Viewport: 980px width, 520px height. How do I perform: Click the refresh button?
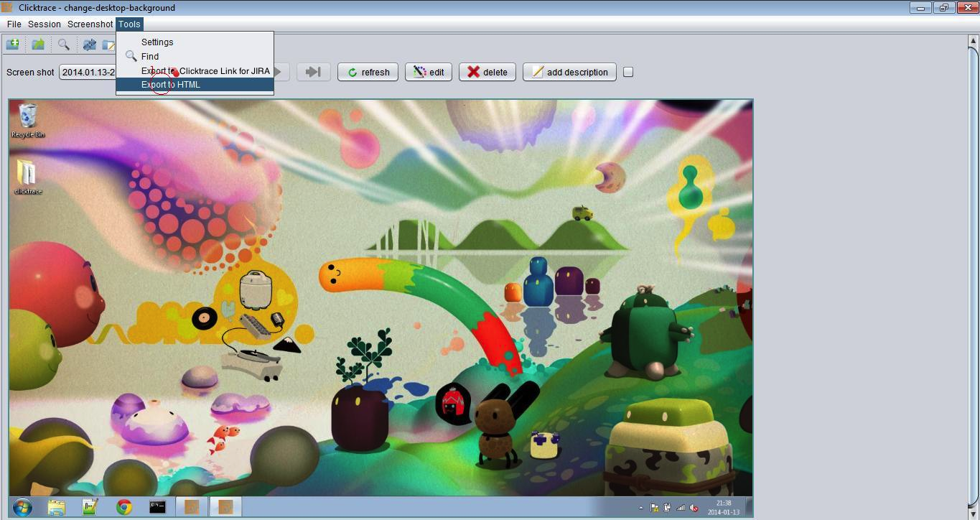[368, 72]
